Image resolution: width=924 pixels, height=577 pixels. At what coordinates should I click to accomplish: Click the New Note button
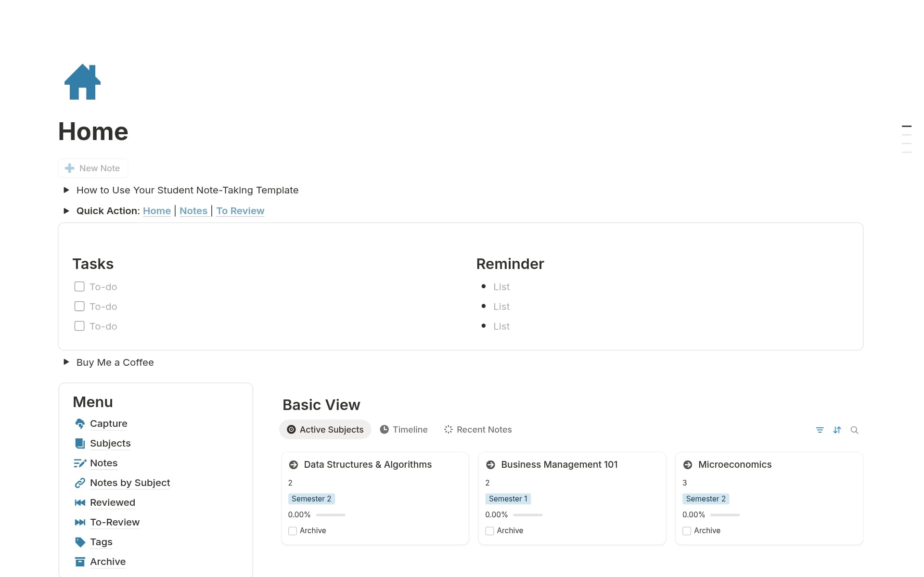[x=92, y=168]
